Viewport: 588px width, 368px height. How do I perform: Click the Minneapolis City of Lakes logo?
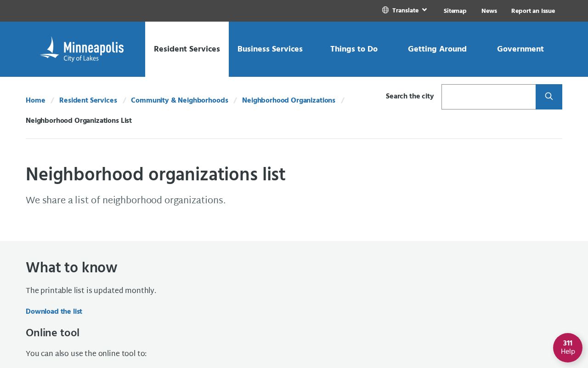(x=82, y=49)
